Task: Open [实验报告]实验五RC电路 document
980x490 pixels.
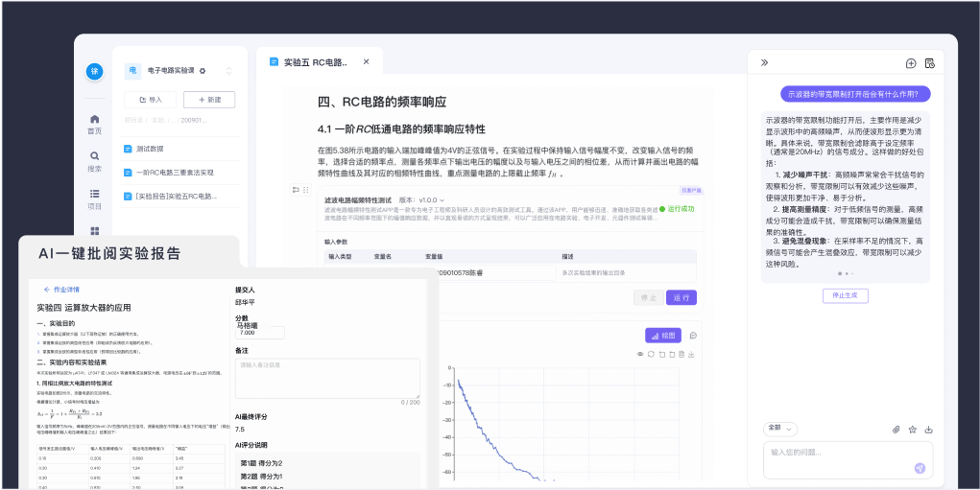Action: 180,196
